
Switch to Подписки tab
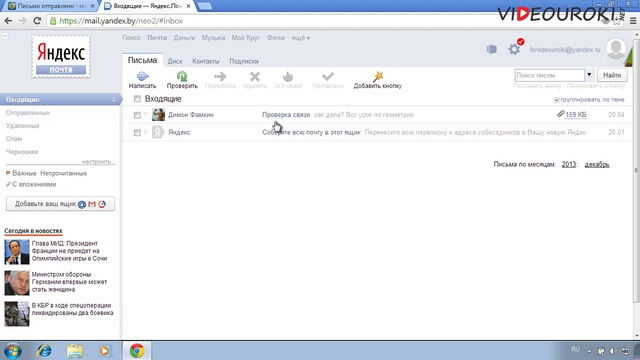tap(244, 61)
